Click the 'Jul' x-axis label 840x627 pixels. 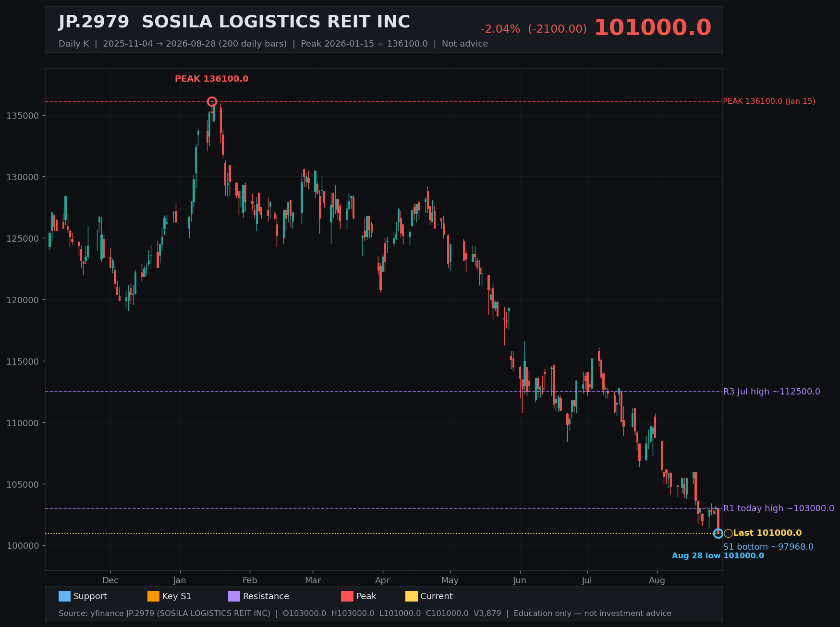pyautogui.click(x=587, y=580)
